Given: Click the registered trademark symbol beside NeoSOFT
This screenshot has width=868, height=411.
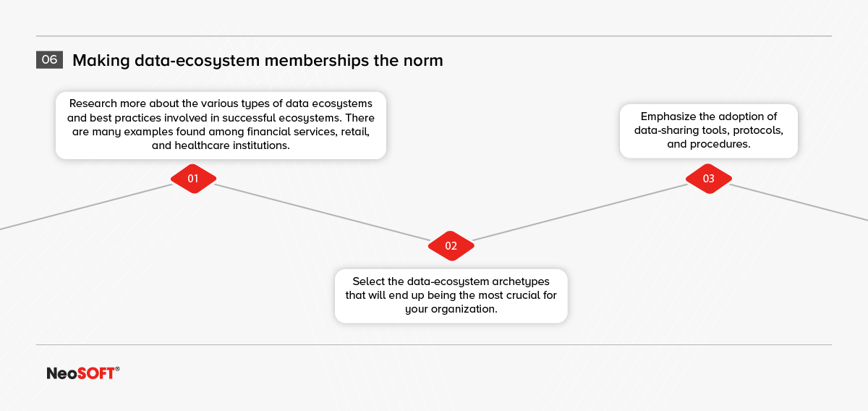Looking at the screenshot, I should pos(117,369).
